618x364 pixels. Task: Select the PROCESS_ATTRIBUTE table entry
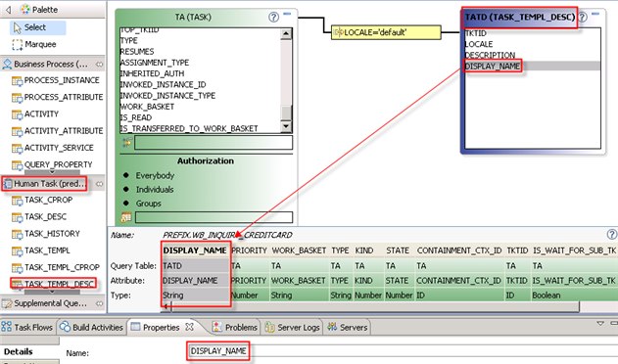pyautogui.click(x=58, y=97)
